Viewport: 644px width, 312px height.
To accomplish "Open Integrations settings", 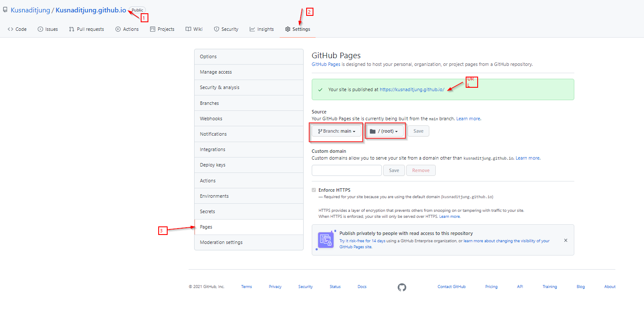I will point(249,149).
